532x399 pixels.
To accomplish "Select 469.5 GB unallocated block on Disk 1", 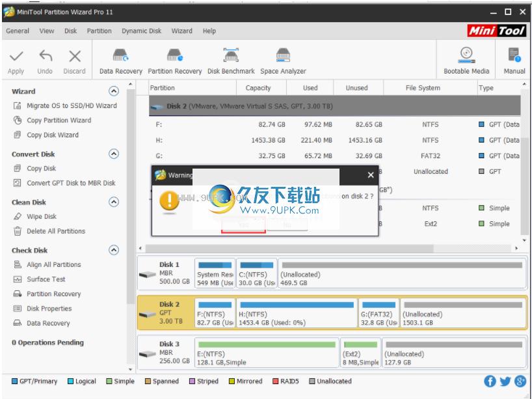I will click(401, 273).
